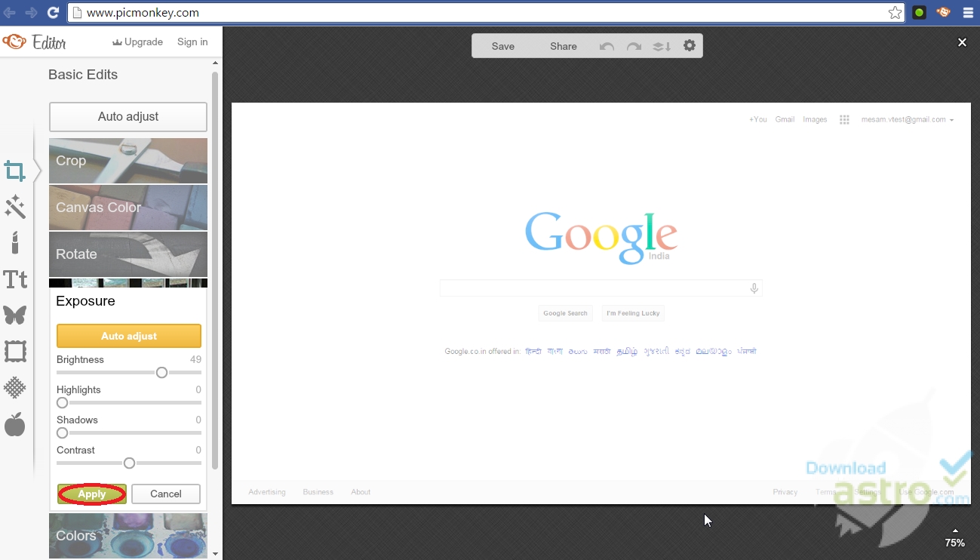980x560 pixels.
Task: Sign in to PicMonkey
Action: (192, 42)
